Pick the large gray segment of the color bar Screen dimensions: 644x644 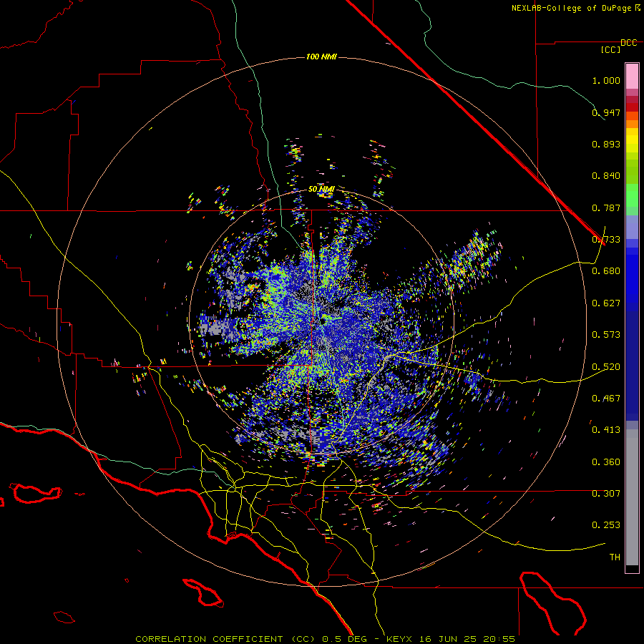point(632,497)
